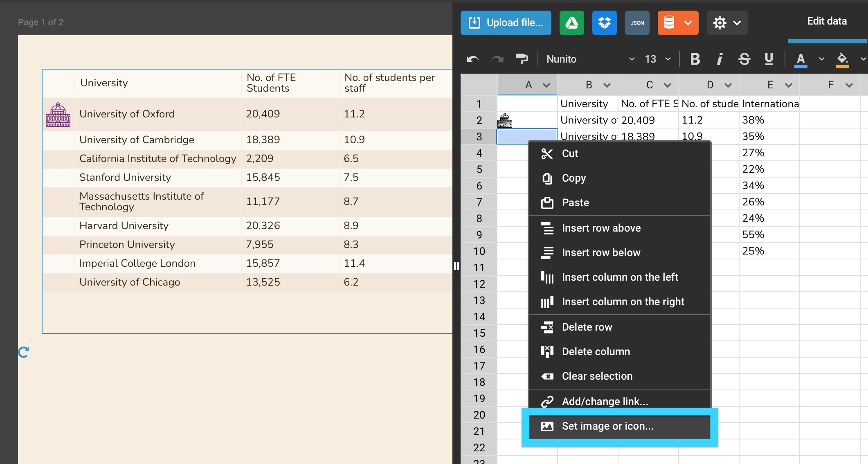Select the format painter tool
Image resolution: width=868 pixels, height=464 pixels.
click(522, 59)
